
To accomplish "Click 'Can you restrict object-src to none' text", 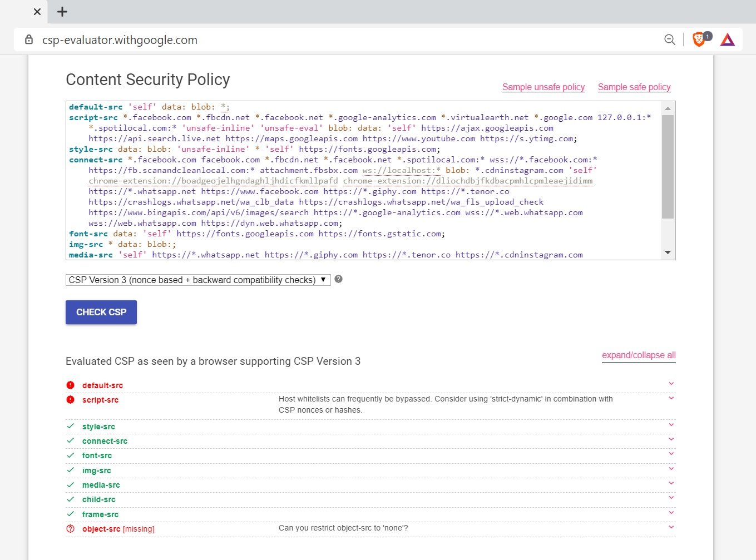I will [x=343, y=528].
